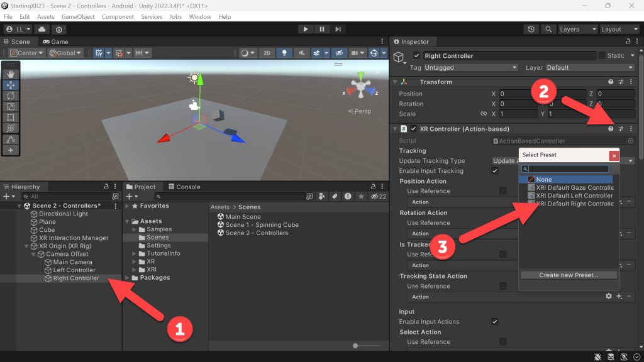This screenshot has width=644, height=362.
Task: Open the Global handle rotation dropdown
Action: pos(65,53)
